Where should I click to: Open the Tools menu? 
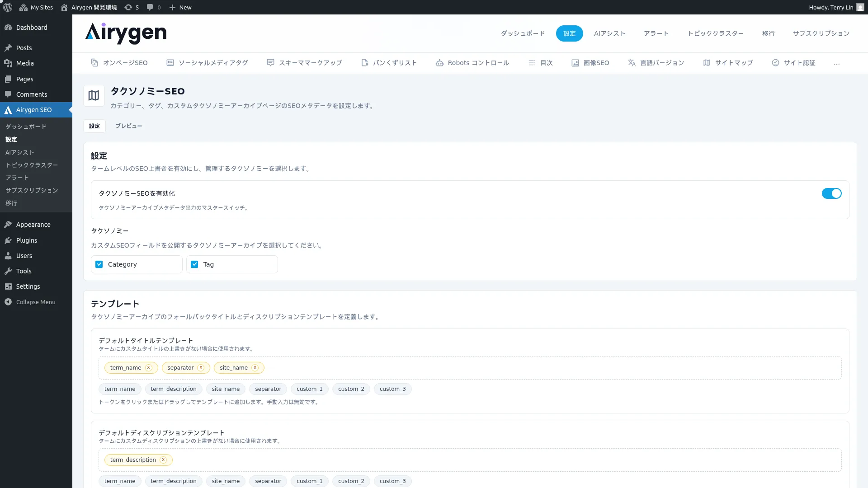click(36, 271)
